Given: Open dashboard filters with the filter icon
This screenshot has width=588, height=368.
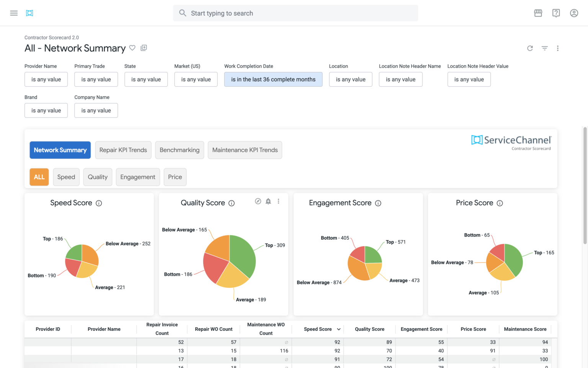Looking at the screenshot, I should [544, 48].
